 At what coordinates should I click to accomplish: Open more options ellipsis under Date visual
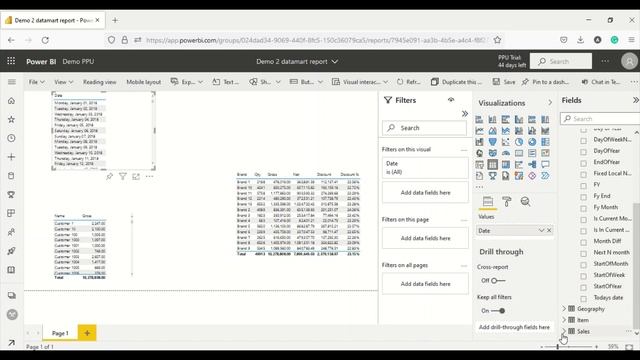[x=149, y=176]
